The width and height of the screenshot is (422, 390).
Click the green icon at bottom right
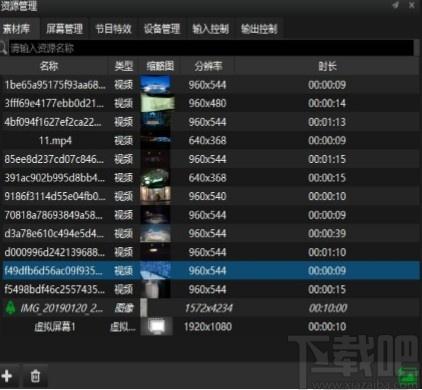click(x=408, y=376)
